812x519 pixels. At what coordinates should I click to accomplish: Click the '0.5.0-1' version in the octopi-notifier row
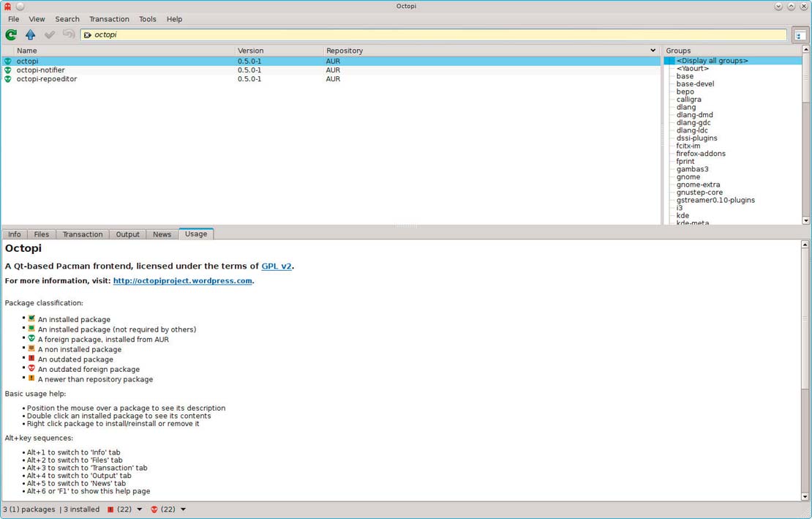tap(249, 70)
